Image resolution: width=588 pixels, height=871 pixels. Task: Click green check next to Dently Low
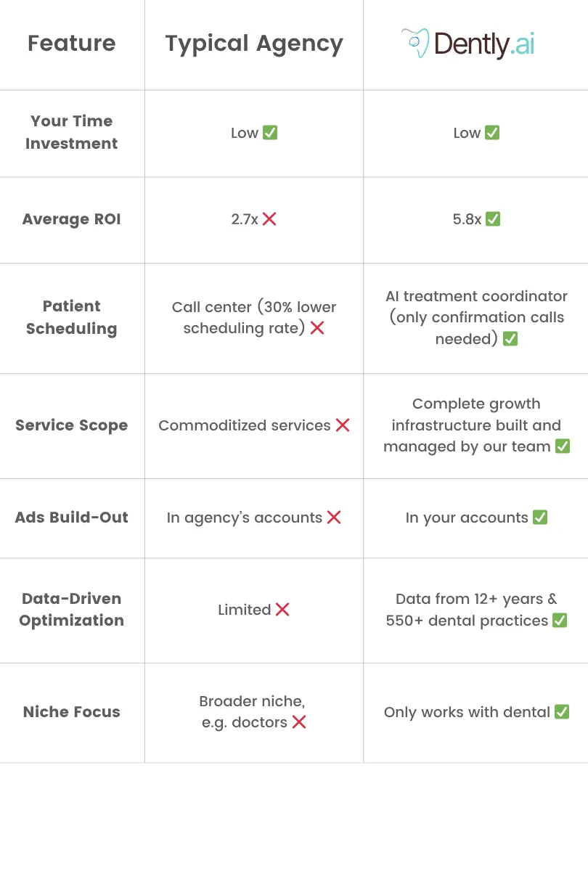(x=492, y=133)
